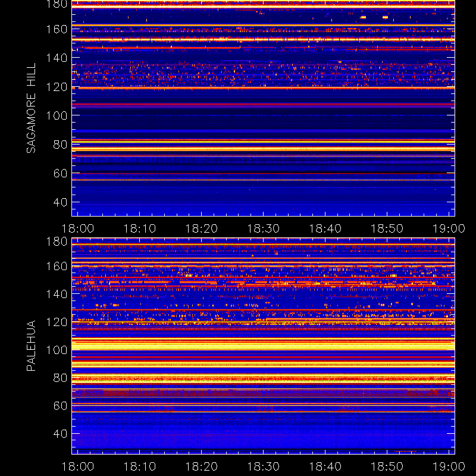Click the SAGAMORE HILL axis title
Image resolution: width=476 pixels, height=476 pixels.
pyautogui.click(x=32, y=108)
